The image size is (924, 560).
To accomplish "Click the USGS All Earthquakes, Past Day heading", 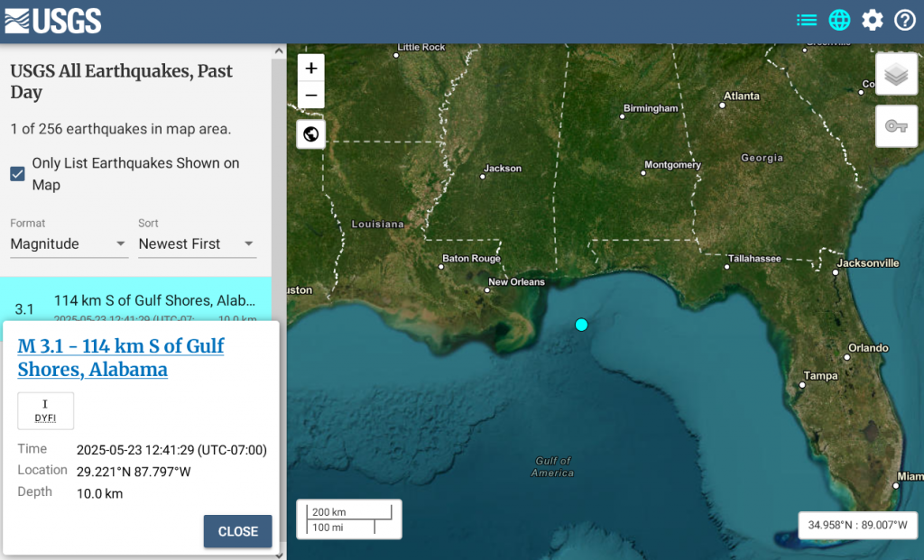I will (122, 81).
